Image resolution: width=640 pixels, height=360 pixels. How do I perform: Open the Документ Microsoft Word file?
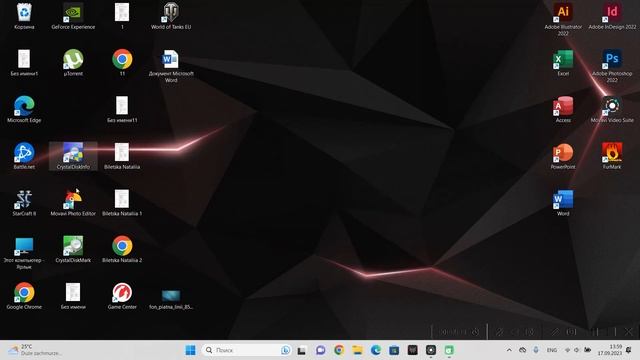click(171, 66)
